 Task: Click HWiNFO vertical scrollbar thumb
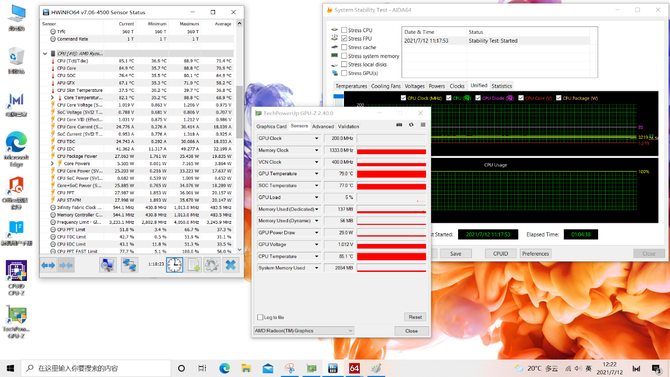coord(239,112)
